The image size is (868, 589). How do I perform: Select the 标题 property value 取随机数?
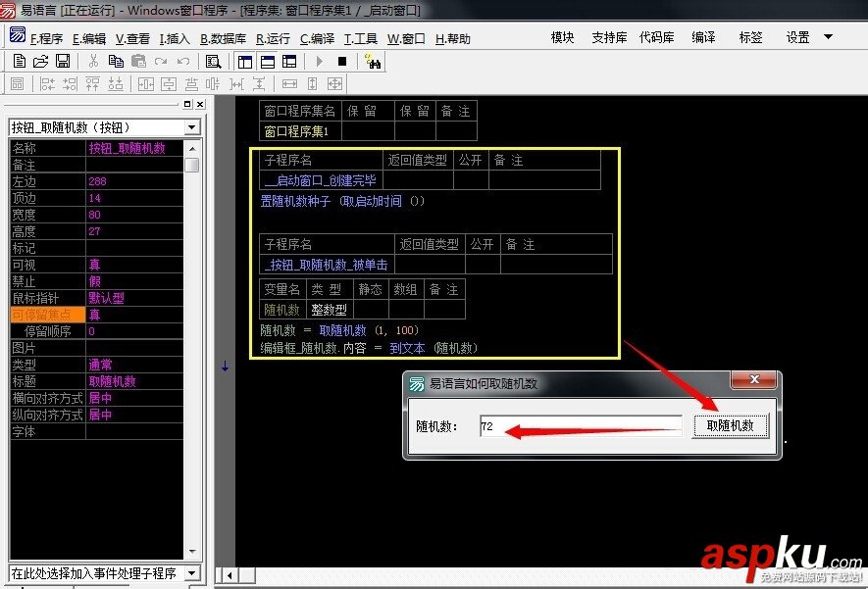(113, 381)
